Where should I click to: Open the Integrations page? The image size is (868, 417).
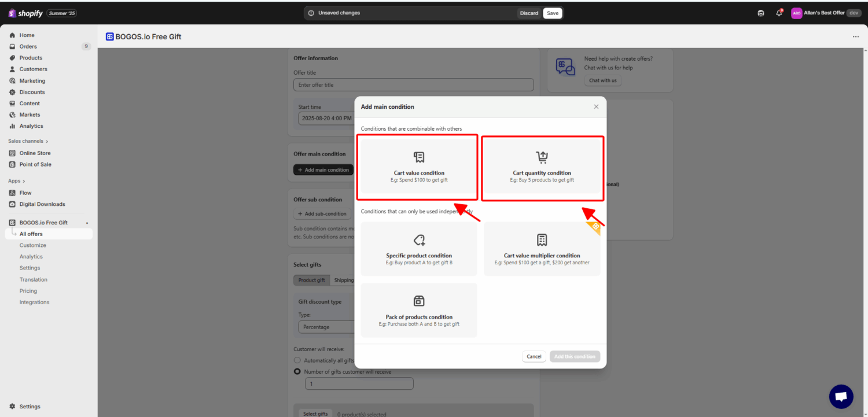pos(34,302)
